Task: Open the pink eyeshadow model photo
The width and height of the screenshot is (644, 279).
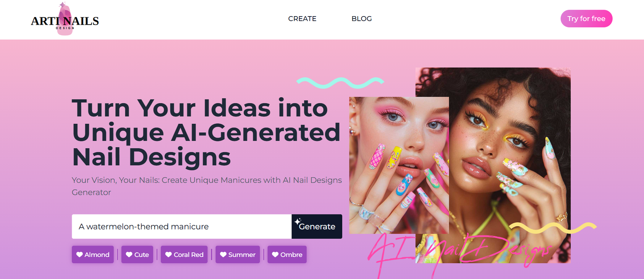Action: click(x=399, y=165)
